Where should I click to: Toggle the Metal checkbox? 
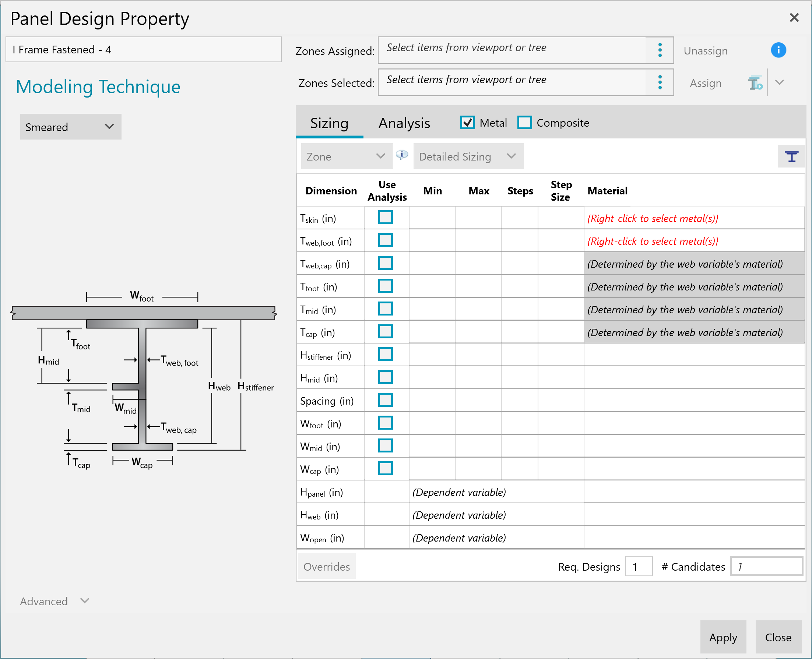tap(467, 123)
